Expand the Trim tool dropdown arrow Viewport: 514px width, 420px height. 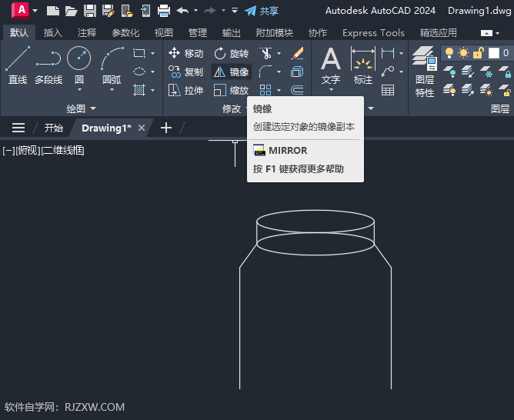point(279,53)
